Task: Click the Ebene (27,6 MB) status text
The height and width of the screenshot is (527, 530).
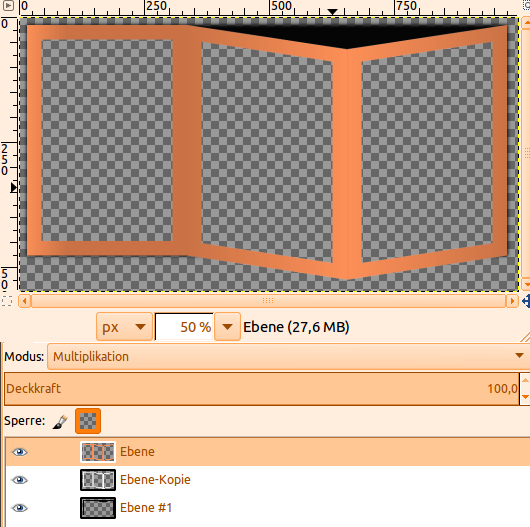Action: 296,327
